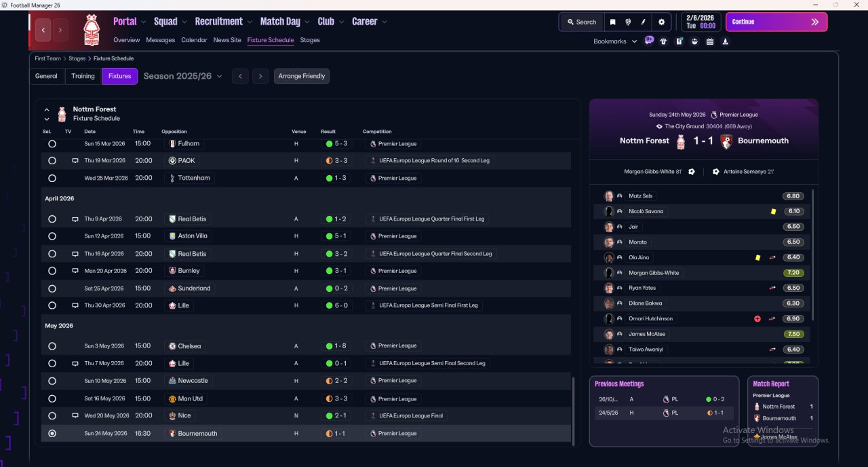Viewport: 868px width, 467px height.
Task: Click the Search button
Action: 580,22
